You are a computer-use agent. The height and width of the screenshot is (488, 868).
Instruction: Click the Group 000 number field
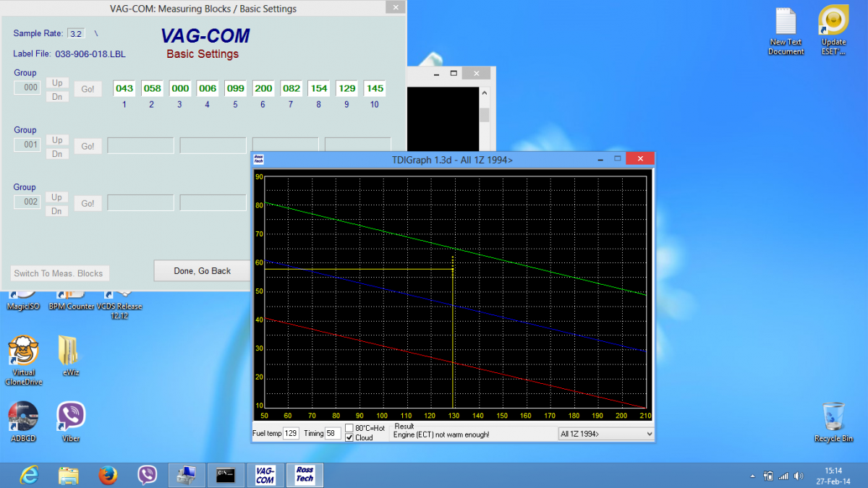27,87
